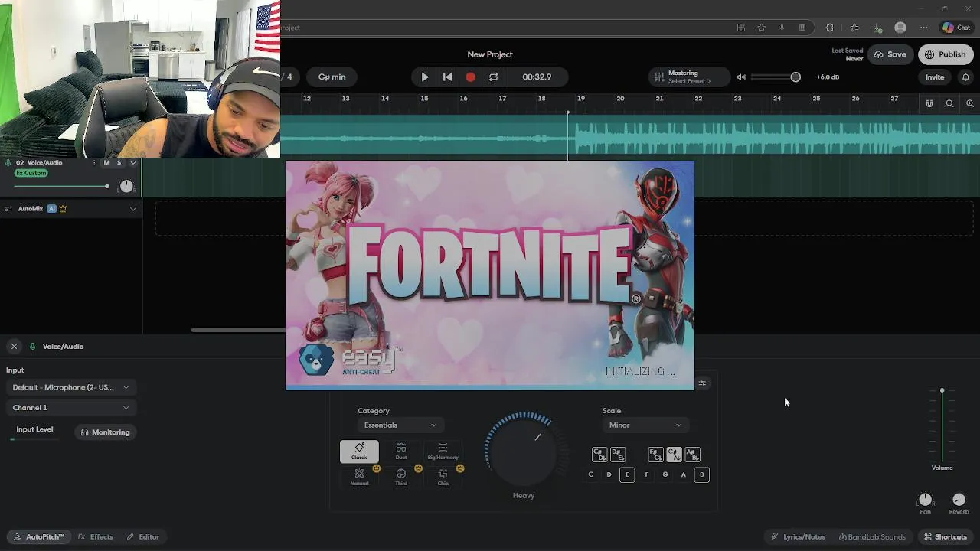This screenshot has height=551, width=980.
Task: Toggle loop/cycle mode in the transport
Action: coord(494,77)
